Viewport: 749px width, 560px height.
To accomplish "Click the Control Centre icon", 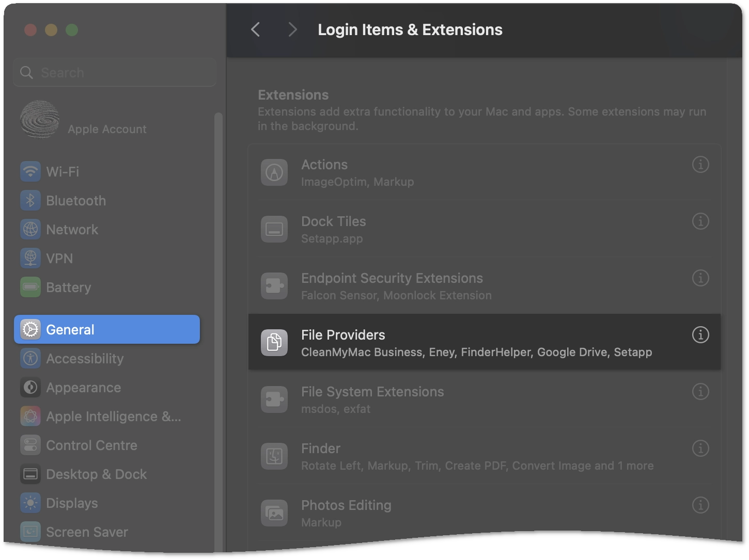I will click(x=30, y=445).
